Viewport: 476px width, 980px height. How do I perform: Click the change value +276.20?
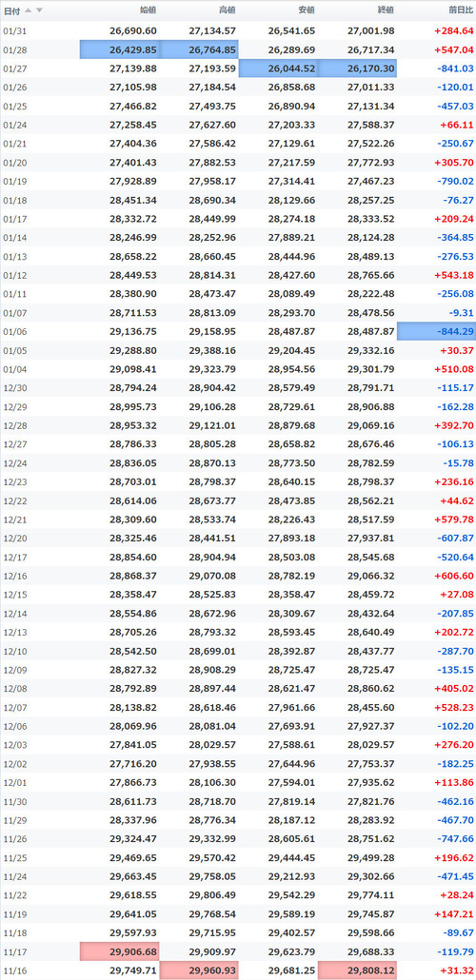(x=453, y=745)
